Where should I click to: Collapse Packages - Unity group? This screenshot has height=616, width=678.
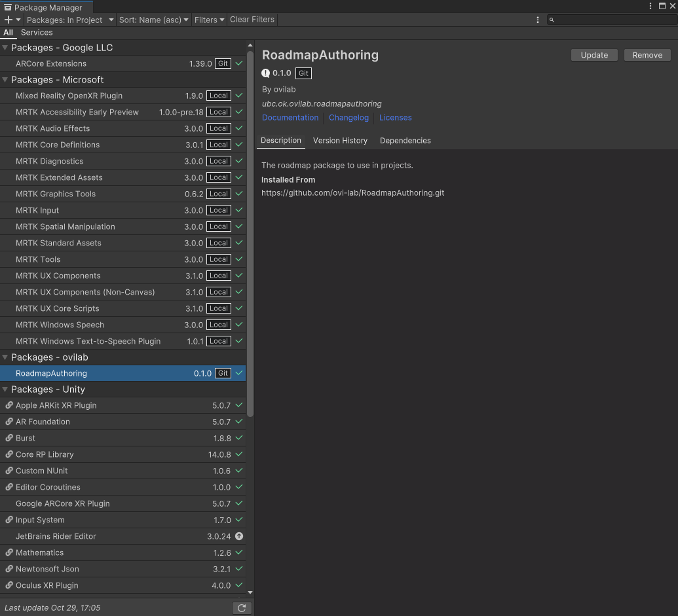tap(5, 390)
